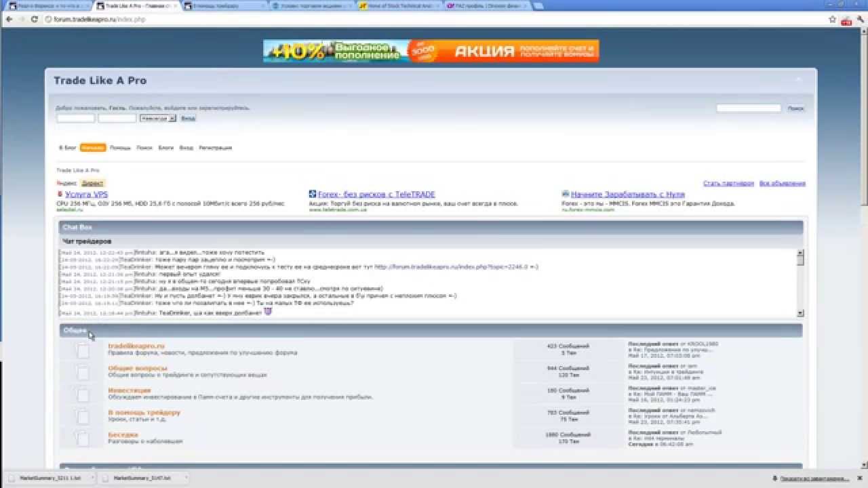Click the Trade Like A Pro forum title

point(100,81)
